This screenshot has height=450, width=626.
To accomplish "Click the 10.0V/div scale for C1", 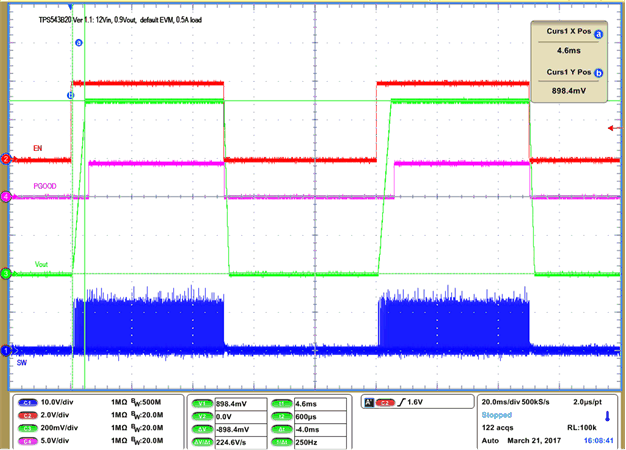I will click(x=57, y=402).
